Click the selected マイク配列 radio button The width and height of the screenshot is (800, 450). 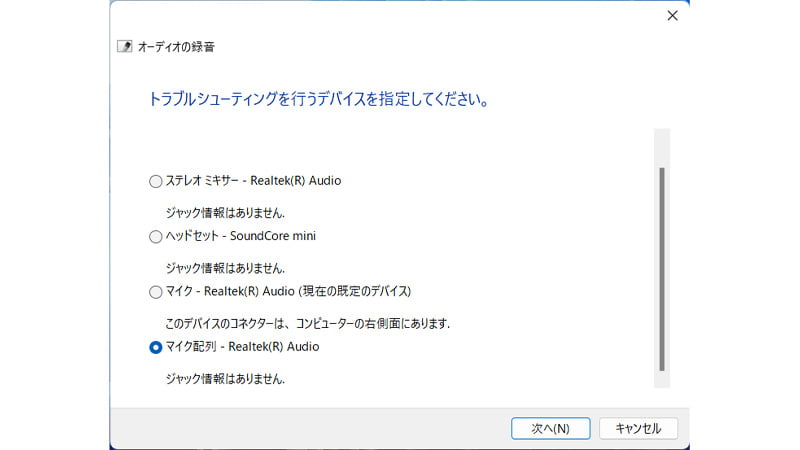[155, 347]
